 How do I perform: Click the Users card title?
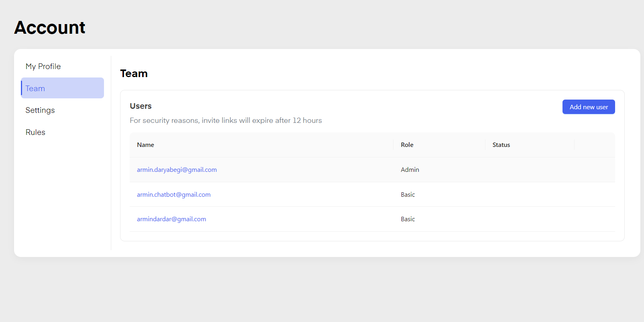coord(141,106)
